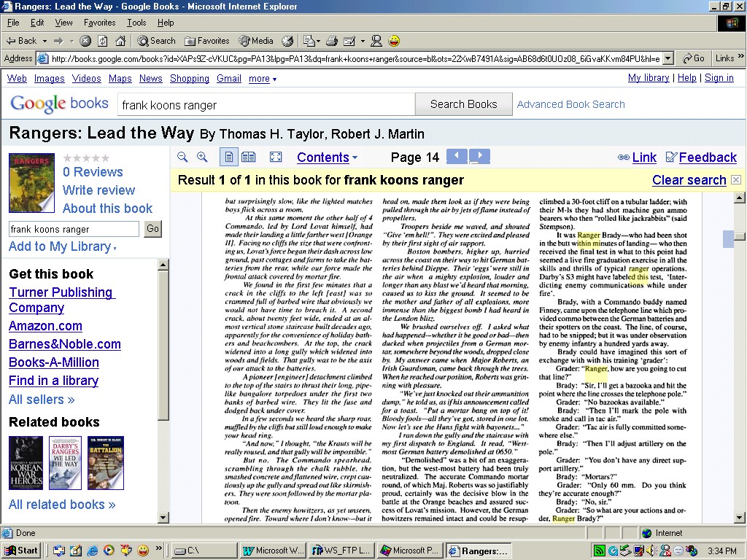Expand the Quick Launch chevron on the taskbar

point(158,548)
